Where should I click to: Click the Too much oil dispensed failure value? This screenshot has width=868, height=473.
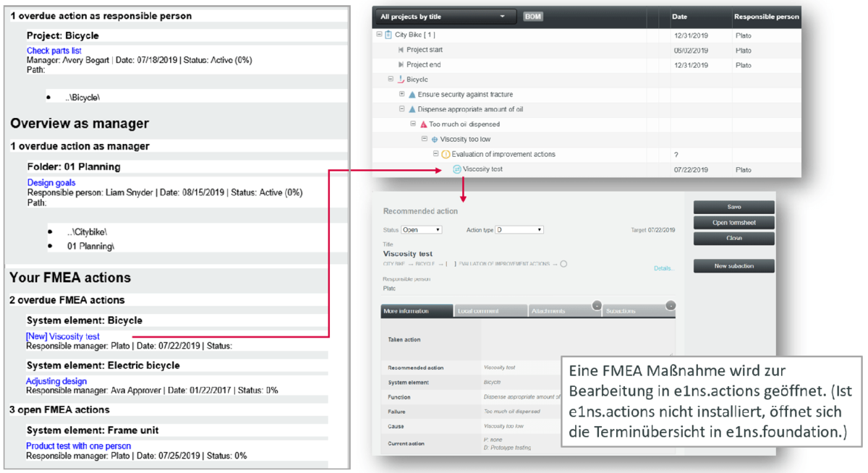pyautogui.click(x=512, y=412)
